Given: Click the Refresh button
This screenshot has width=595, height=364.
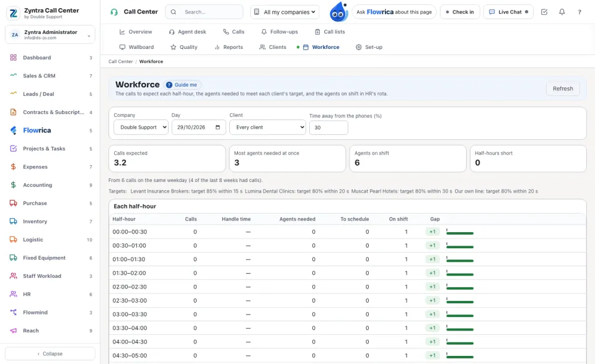Looking at the screenshot, I should (563, 89).
